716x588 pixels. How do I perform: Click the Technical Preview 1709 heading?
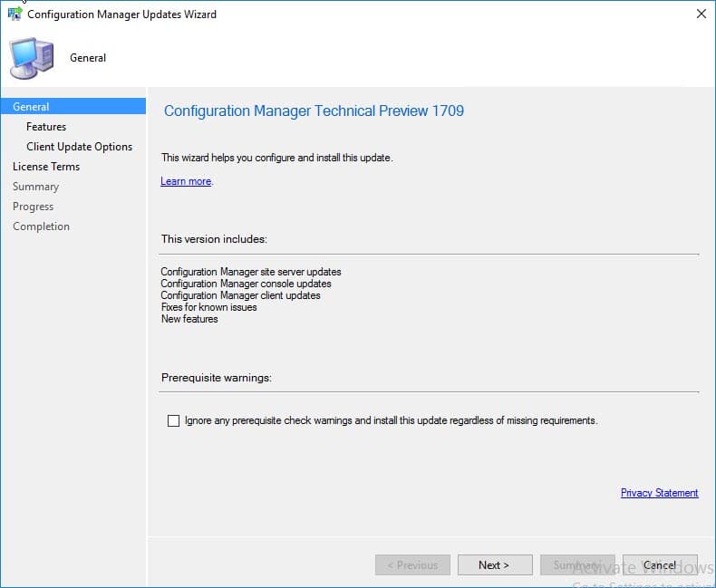click(314, 111)
